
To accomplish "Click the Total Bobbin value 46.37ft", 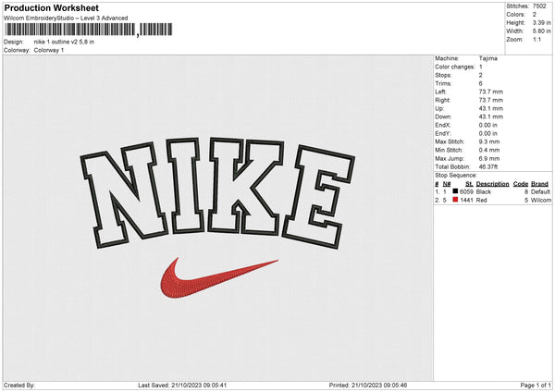I will [488, 166].
